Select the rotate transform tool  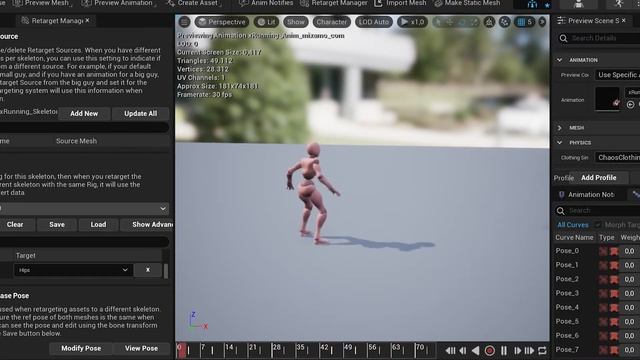click(462, 22)
